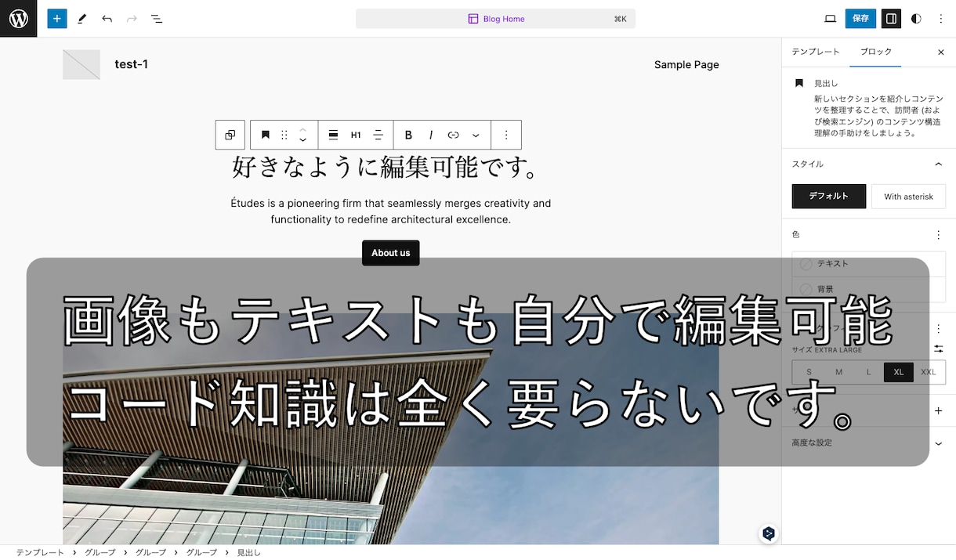Switch to desktop preview view
This screenshot has width=956, height=560.
[831, 18]
